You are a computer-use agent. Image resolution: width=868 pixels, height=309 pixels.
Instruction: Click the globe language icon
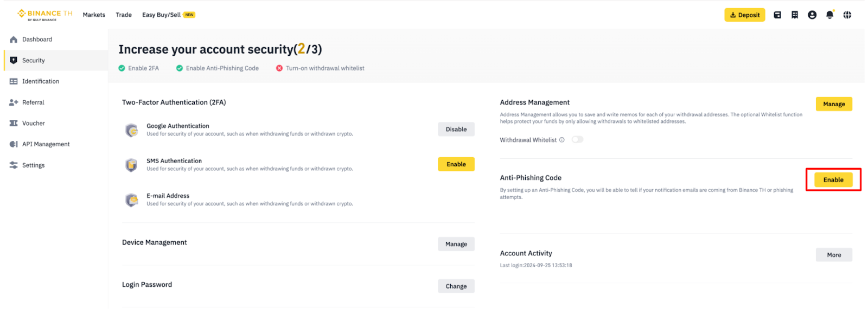pos(847,15)
